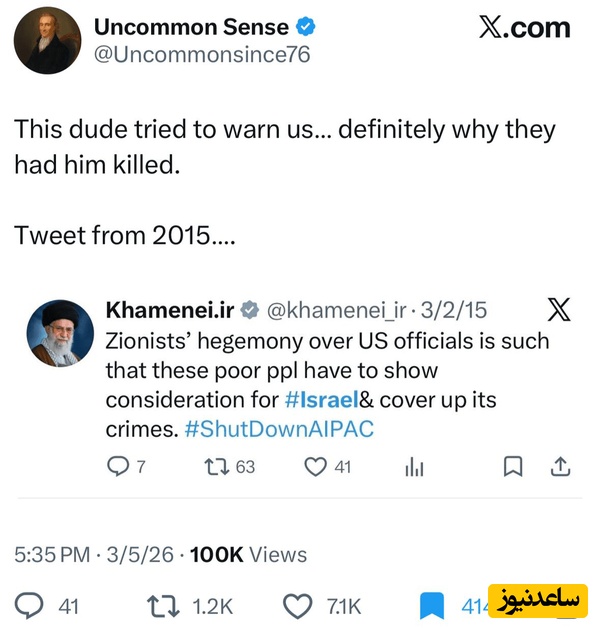The image size is (600, 630).
Task: Share the quoted tweet via upload icon
Action: pyautogui.click(x=561, y=466)
